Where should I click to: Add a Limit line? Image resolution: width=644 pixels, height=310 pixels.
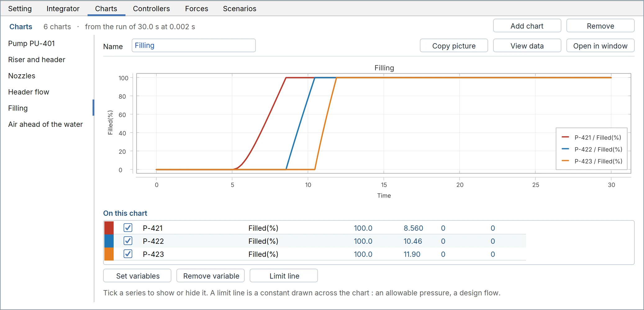pyautogui.click(x=284, y=276)
